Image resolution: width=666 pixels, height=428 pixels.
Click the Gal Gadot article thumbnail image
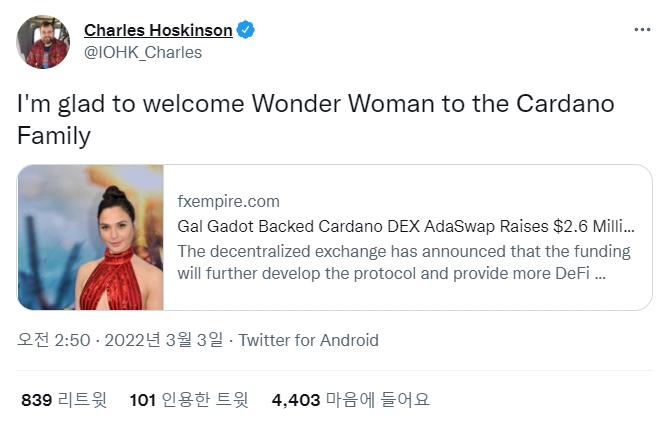point(91,238)
